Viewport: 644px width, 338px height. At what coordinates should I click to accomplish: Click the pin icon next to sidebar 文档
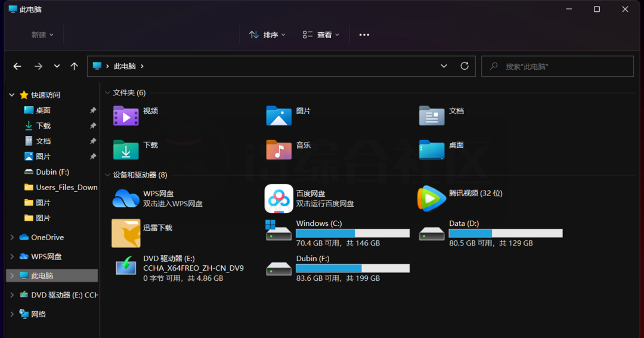click(x=93, y=141)
